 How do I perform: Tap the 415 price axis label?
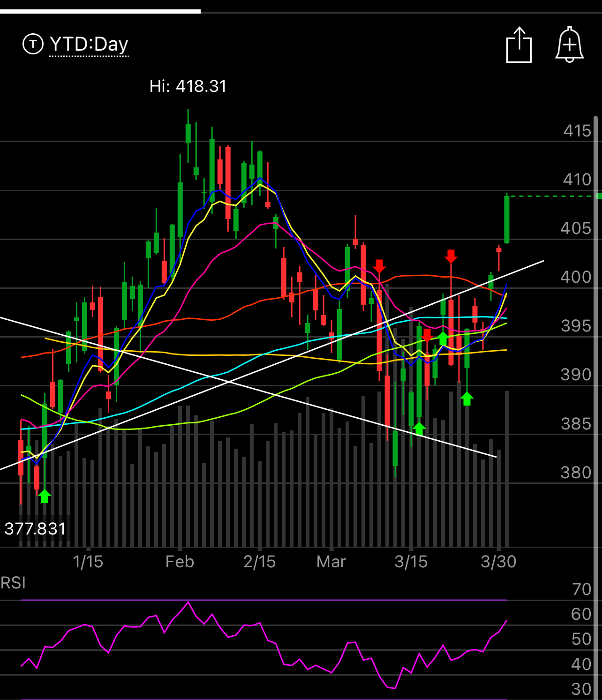577,130
